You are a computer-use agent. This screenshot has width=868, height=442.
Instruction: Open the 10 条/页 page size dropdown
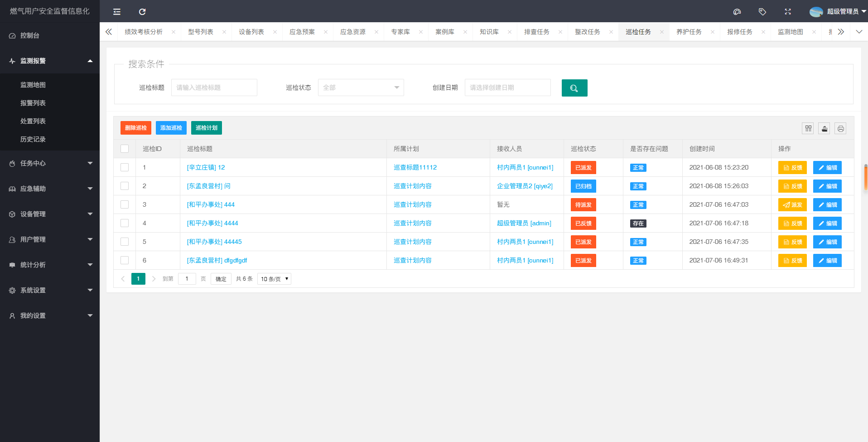(274, 279)
